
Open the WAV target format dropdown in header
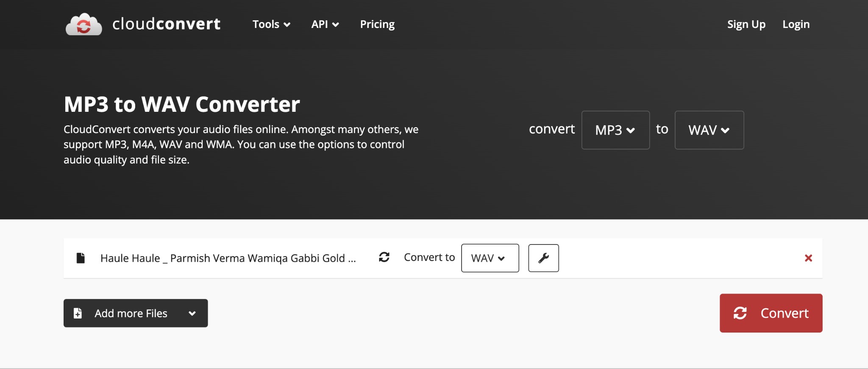point(709,130)
